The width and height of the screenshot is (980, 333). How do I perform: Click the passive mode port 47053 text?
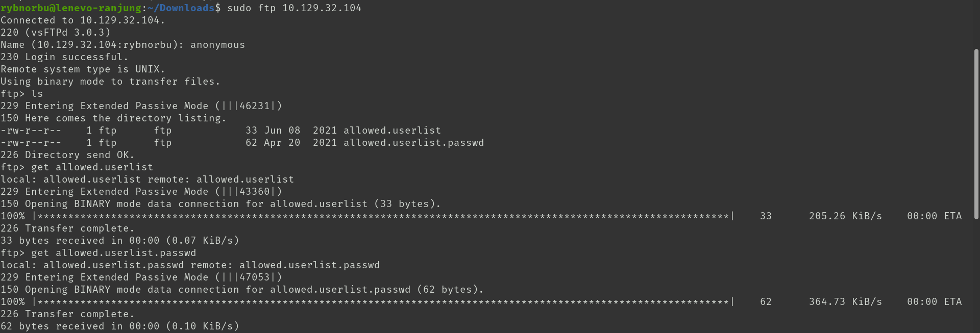[254, 277]
